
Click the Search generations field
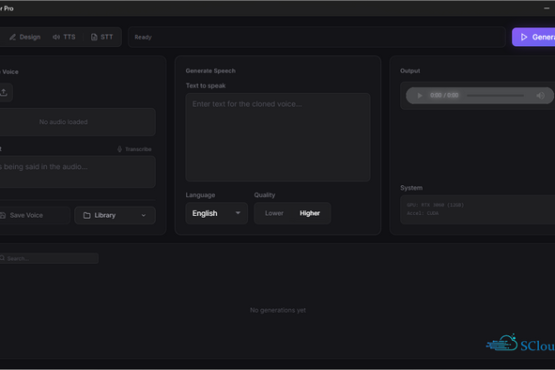coord(49,258)
